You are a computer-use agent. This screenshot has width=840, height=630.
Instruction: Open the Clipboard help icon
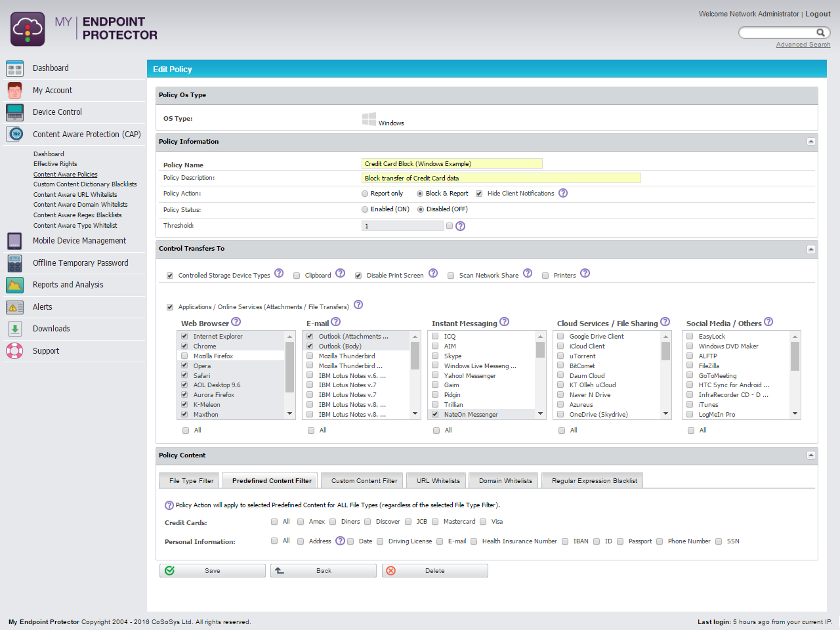point(340,273)
